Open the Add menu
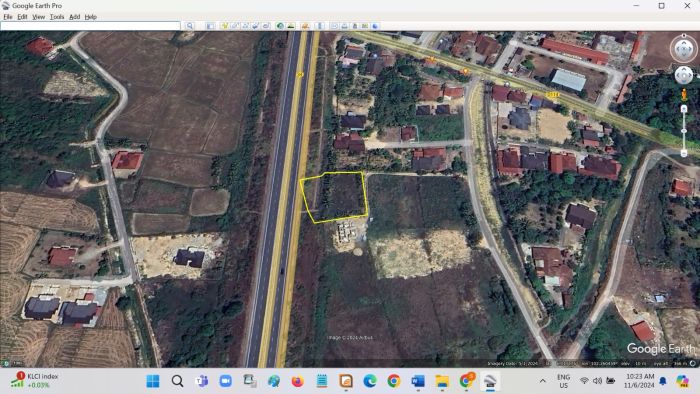This screenshot has height=394, width=700. 75,17
